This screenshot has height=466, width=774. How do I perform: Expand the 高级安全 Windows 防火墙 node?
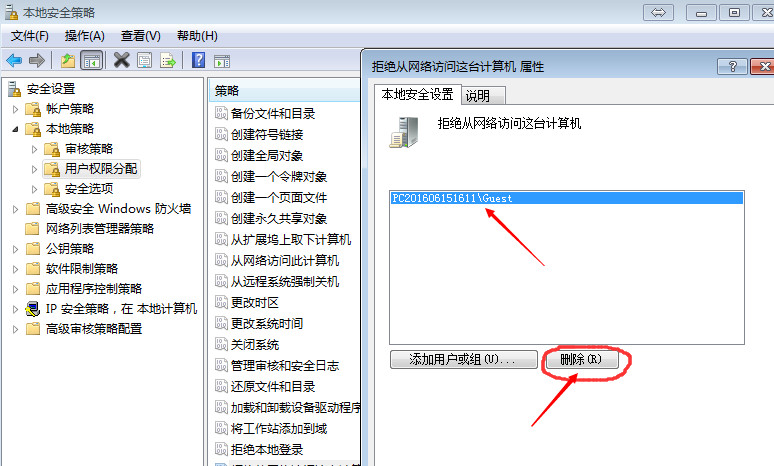pos(15,209)
